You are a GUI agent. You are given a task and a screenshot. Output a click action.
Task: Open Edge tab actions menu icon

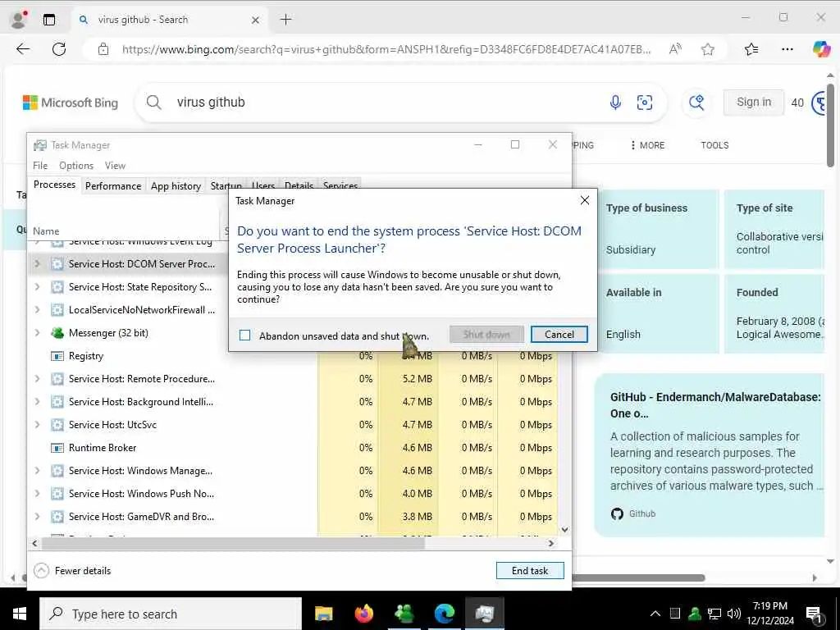(x=49, y=20)
